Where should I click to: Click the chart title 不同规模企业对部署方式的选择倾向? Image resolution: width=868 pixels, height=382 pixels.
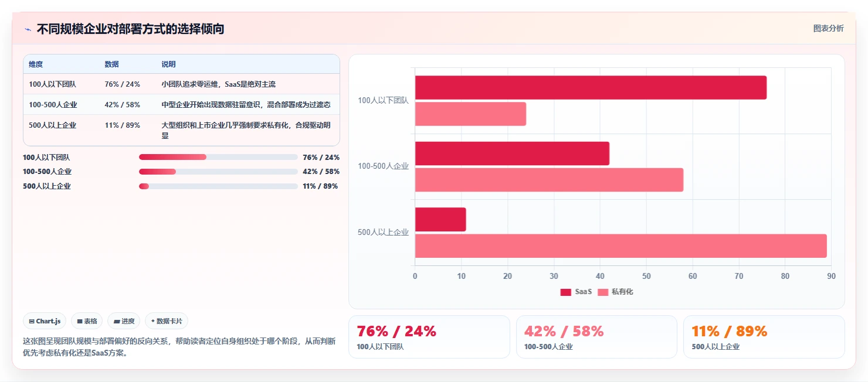point(130,29)
